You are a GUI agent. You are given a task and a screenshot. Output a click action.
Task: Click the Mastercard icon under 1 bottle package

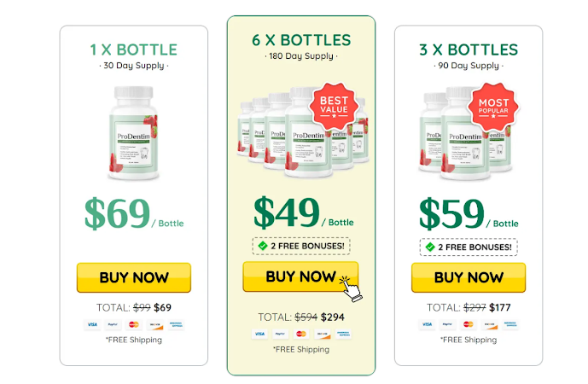tap(134, 324)
